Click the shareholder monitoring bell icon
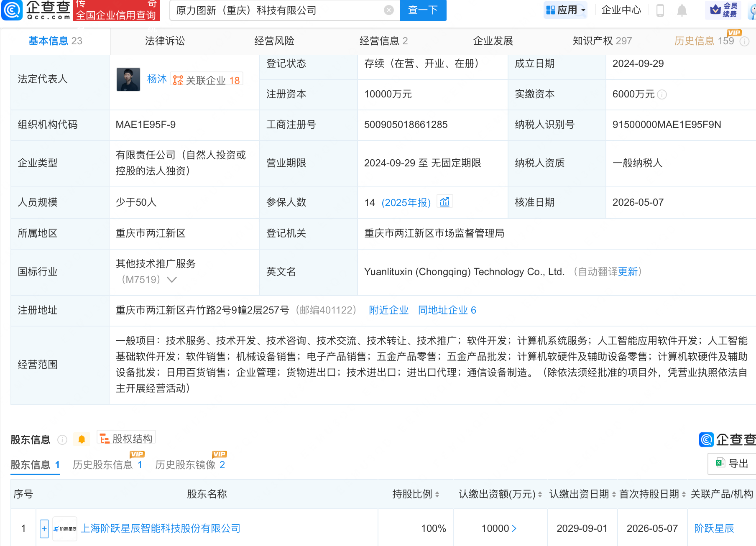 coord(82,439)
